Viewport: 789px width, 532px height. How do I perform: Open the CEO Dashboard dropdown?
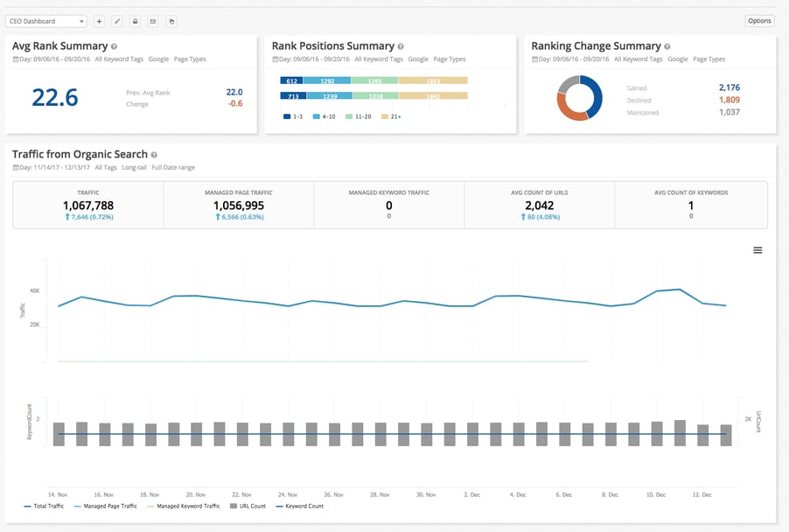click(45, 21)
